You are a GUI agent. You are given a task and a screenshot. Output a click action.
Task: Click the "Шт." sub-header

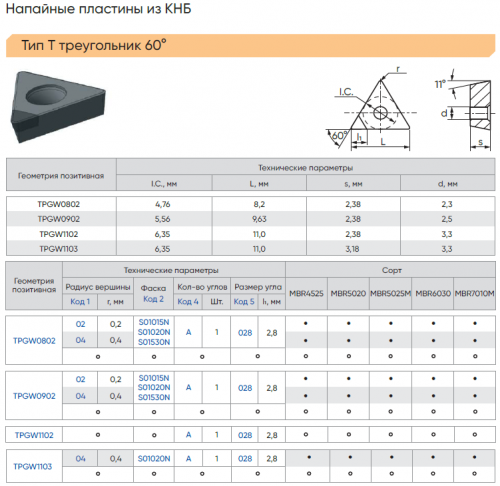(x=217, y=301)
